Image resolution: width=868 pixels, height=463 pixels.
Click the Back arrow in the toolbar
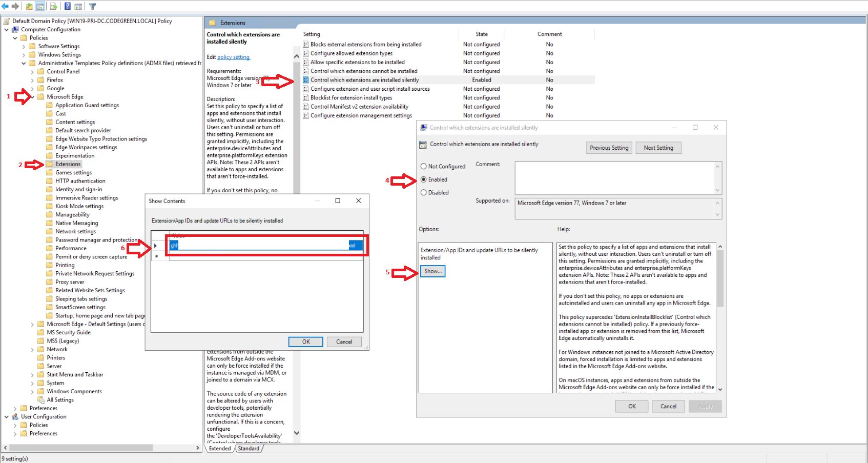(5, 6)
